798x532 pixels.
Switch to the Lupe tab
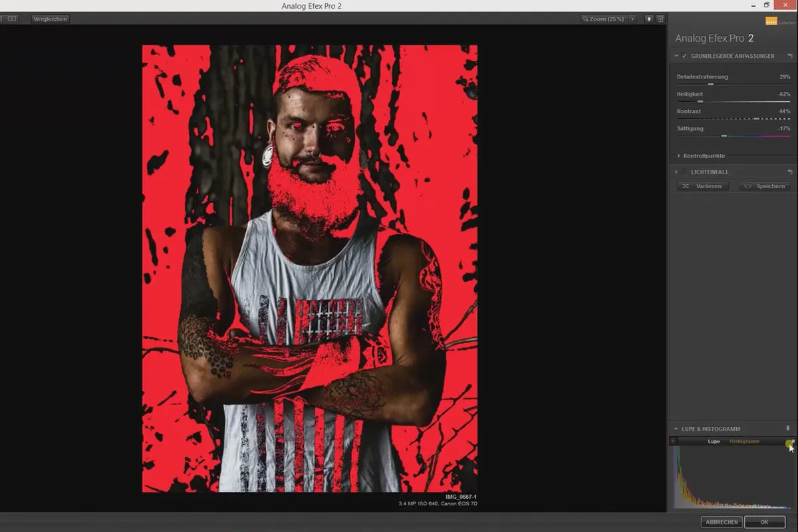pyautogui.click(x=714, y=442)
